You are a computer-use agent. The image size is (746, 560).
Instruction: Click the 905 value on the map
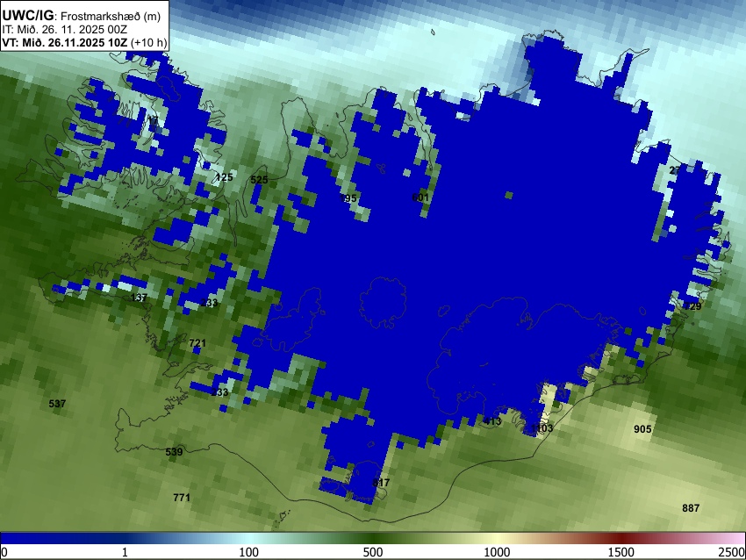(x=642, y=429)
